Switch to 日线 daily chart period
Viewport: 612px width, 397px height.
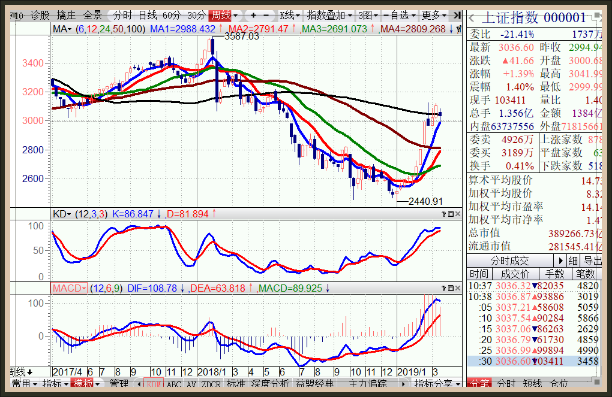pyautogui.click(x=148, y=15)
